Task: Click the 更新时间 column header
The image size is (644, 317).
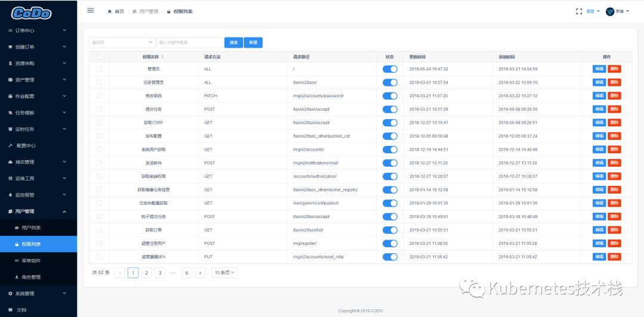Action: click(417, 57)
